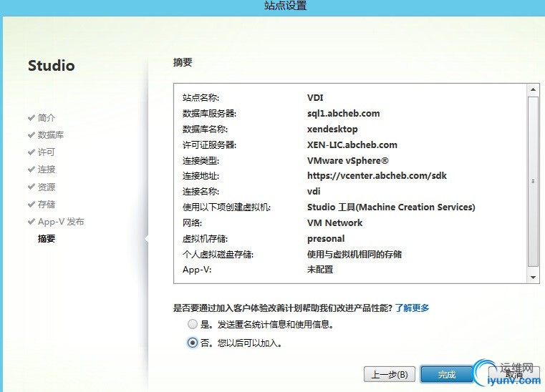Image resolution: width=545 pixels, height=392 pixels.
Task: Click the storage value 'presonal'
Action: [326, 239]
